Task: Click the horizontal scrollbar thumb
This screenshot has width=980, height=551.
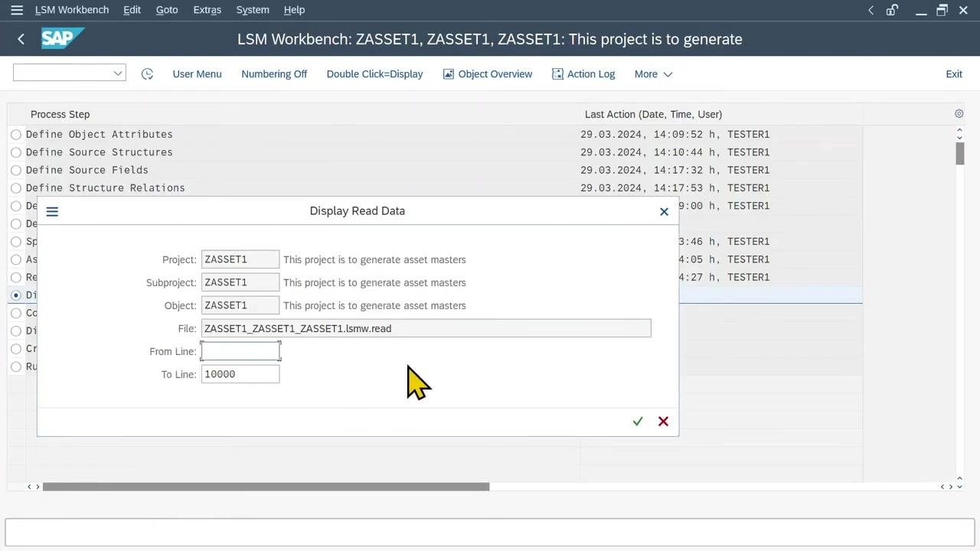Action: click(x=266, y=487)
